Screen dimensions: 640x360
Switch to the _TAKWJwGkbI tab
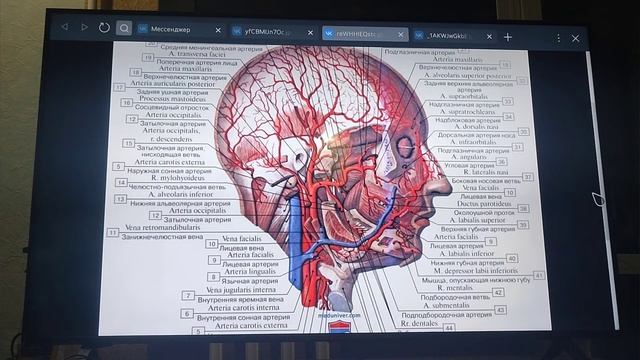[x=454, y=36]
